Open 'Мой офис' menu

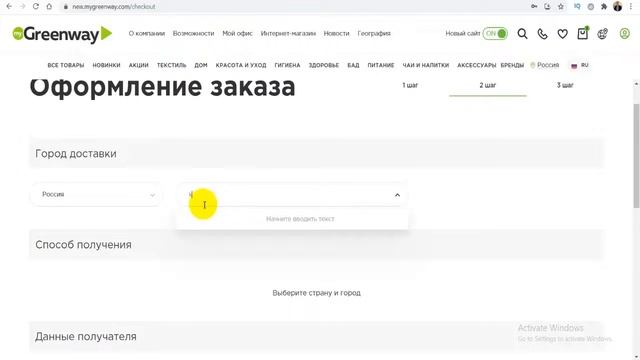(238, 33)
